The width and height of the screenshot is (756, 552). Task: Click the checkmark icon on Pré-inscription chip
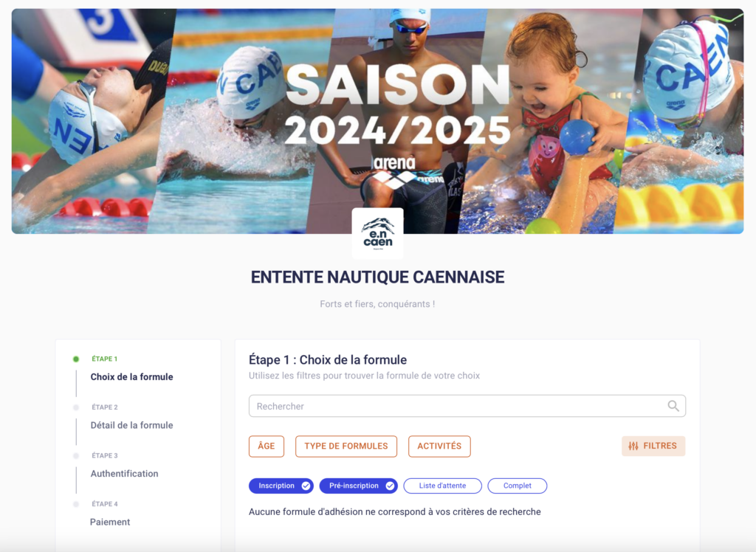[390, 486]
